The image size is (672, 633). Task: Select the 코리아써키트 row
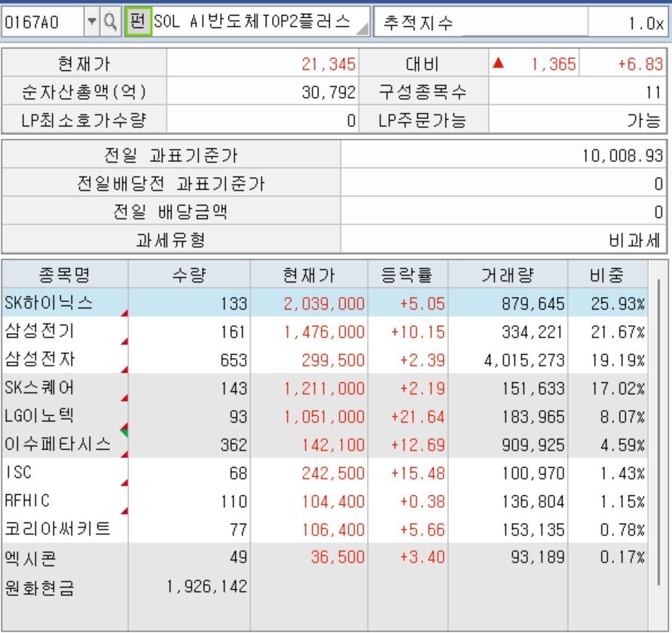click(x=325, y=529)
